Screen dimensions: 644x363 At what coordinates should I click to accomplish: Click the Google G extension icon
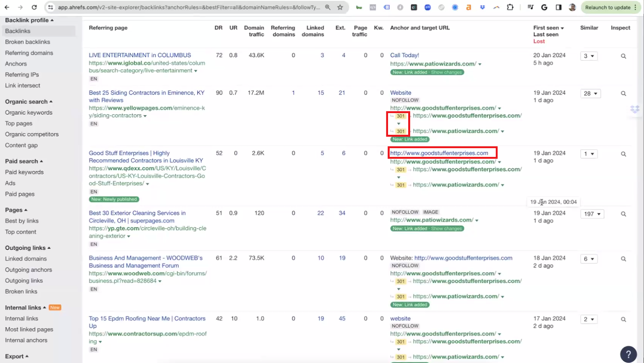pyautogui.click(x=544, y=7)
